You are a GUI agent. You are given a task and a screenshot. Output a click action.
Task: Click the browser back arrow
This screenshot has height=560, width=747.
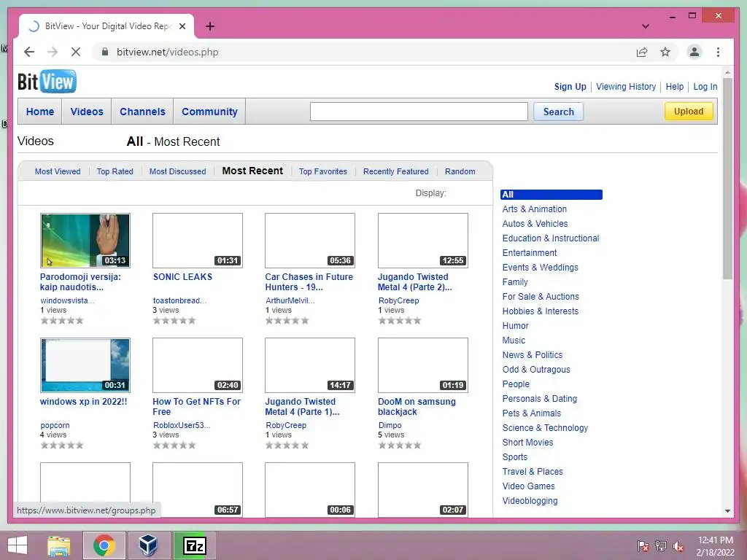click(x=29, y=52)
